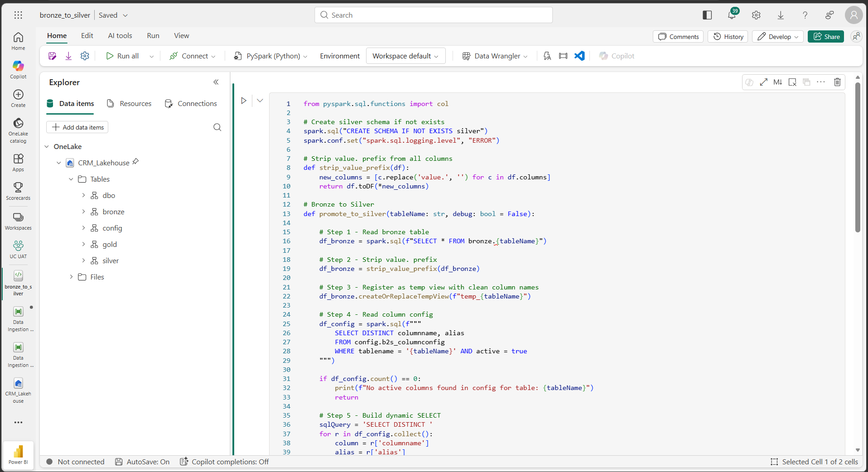Open in VS Code icon
This screenshot has height=472, width=868.
point(579,56)
